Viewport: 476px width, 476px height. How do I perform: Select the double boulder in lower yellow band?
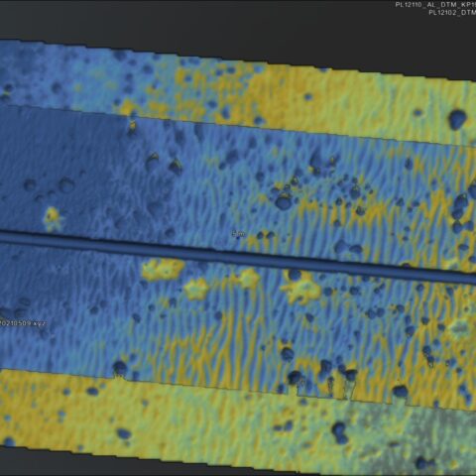tap(340, 432)
